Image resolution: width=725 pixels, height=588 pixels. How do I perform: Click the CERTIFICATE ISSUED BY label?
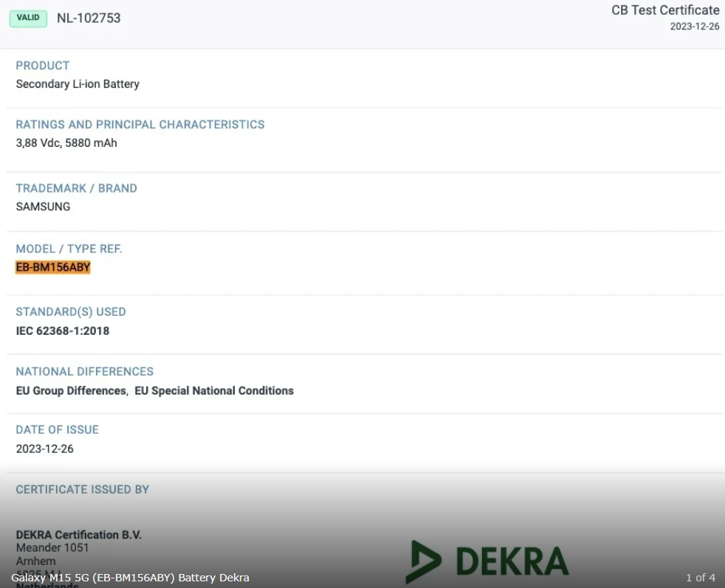82,490
